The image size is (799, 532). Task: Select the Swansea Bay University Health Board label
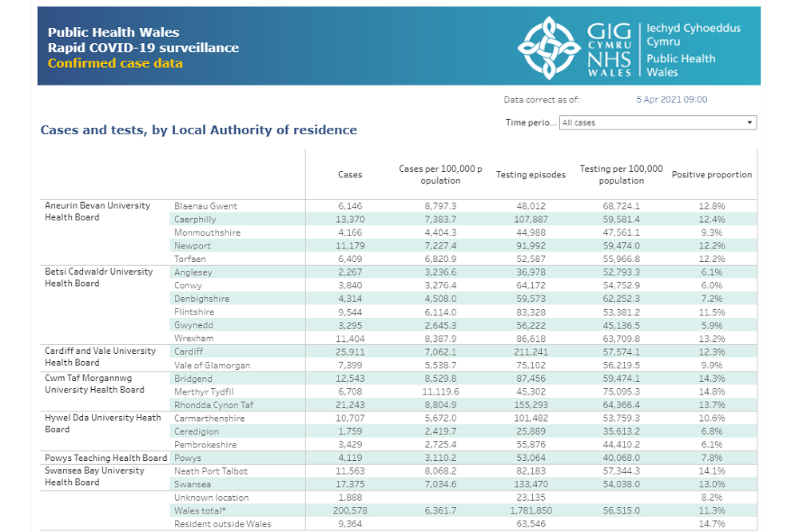click(x=95, y=476)
